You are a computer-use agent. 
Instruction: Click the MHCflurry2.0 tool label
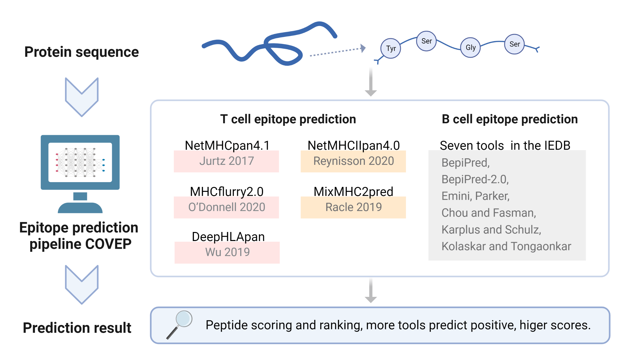point(226,192)
